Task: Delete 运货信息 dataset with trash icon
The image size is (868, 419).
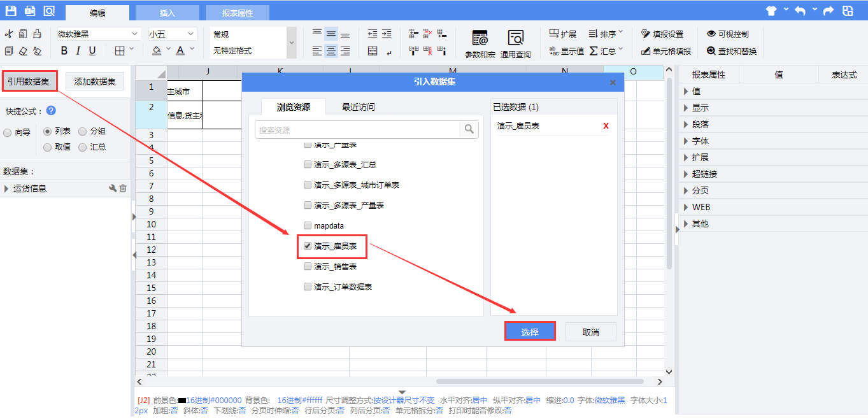Action: pyautogui.click(x=123, y=188)
